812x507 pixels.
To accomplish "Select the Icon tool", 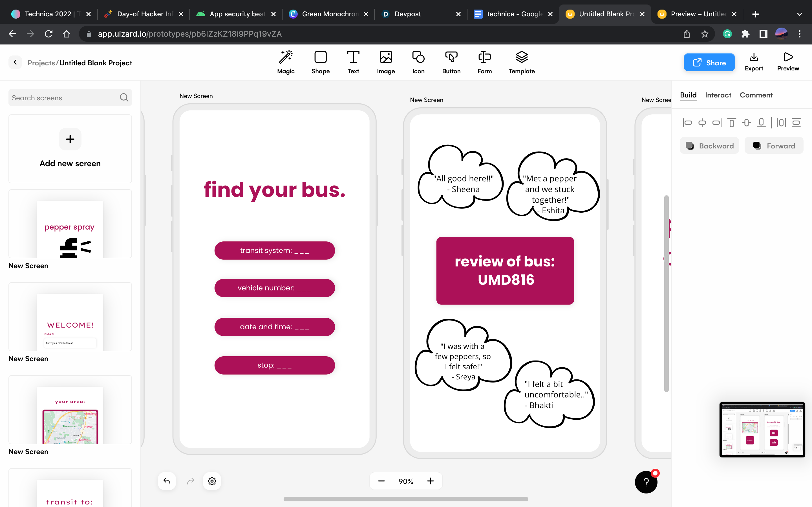I will pos(418,58).
